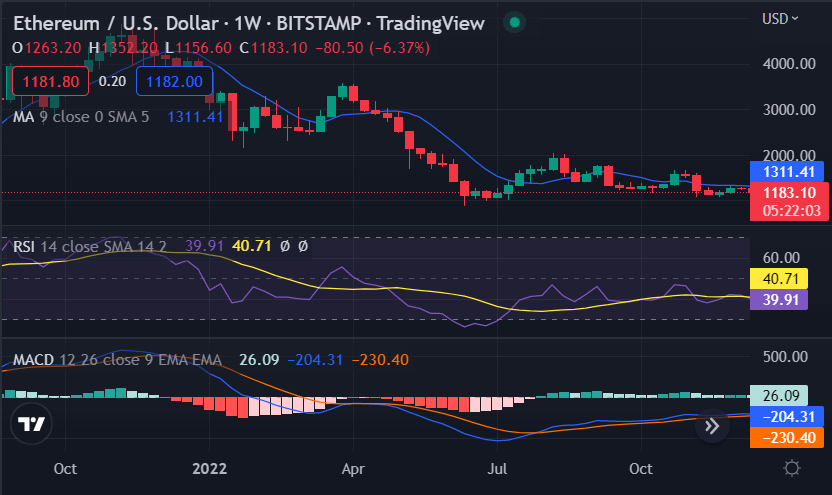Click the 4000.00 price scale label

788,64
